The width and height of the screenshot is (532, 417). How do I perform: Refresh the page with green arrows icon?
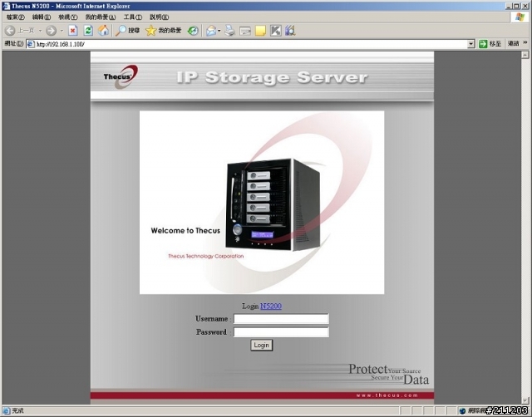88,31
